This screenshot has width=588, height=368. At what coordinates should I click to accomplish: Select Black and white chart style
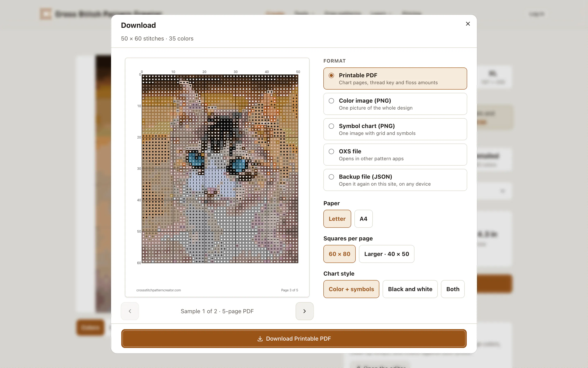410,289
